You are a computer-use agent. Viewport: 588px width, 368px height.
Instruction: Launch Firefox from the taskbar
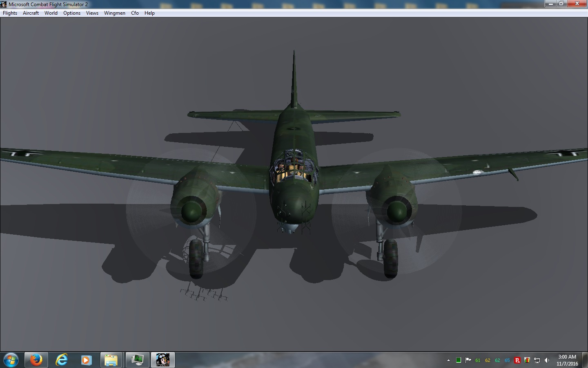pos(36,360)
